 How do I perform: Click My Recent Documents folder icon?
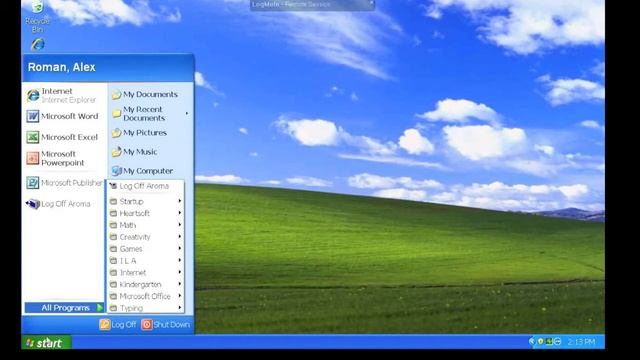pos(116,113)
